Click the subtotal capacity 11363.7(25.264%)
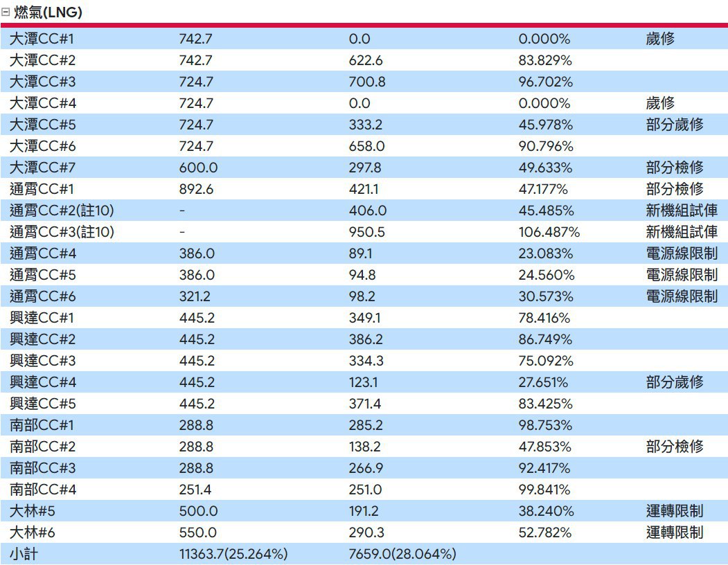Viewport: 728px width, 565px height. [233, 554]
